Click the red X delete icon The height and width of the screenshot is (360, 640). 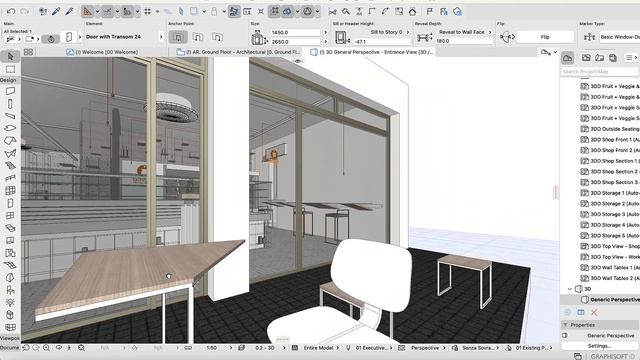tap(594, 313)
